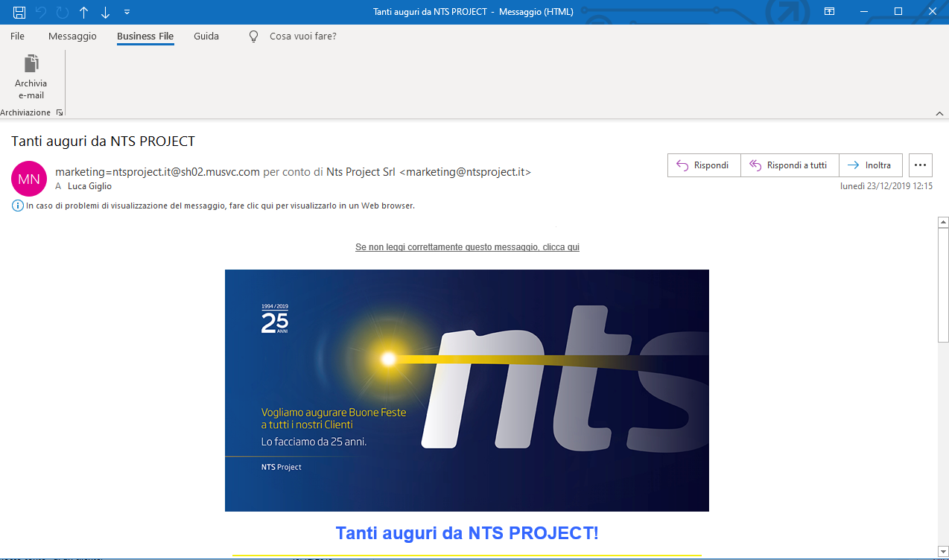Click the Rispondi button

pos(704,165)
